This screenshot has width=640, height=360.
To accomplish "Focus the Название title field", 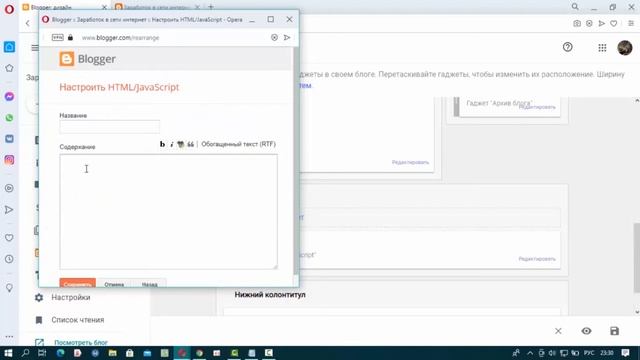I will [x=109, y=127].
